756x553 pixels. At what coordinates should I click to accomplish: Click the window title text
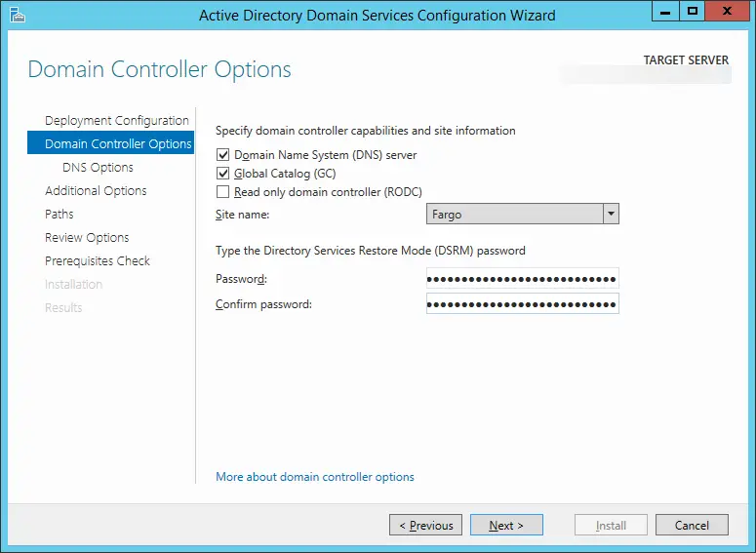(378, 16)
